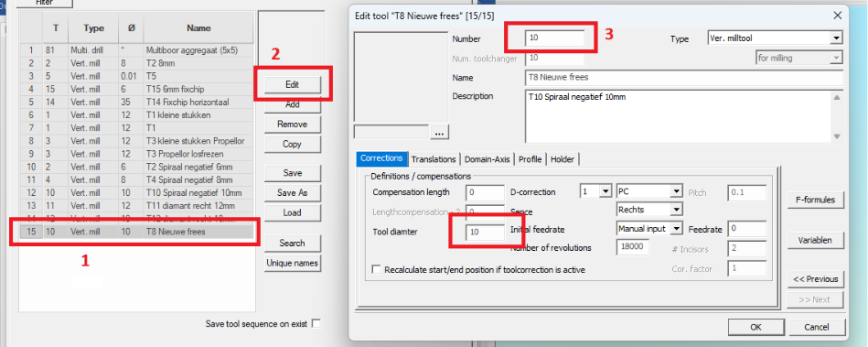Go to the Previous tool

(x=816, y=279)
